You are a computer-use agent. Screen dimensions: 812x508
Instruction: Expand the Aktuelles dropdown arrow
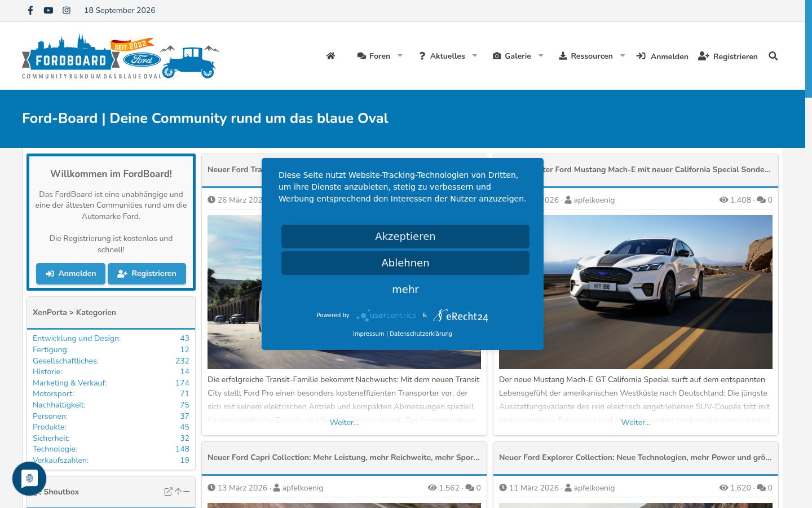click(x=475, y=56)
